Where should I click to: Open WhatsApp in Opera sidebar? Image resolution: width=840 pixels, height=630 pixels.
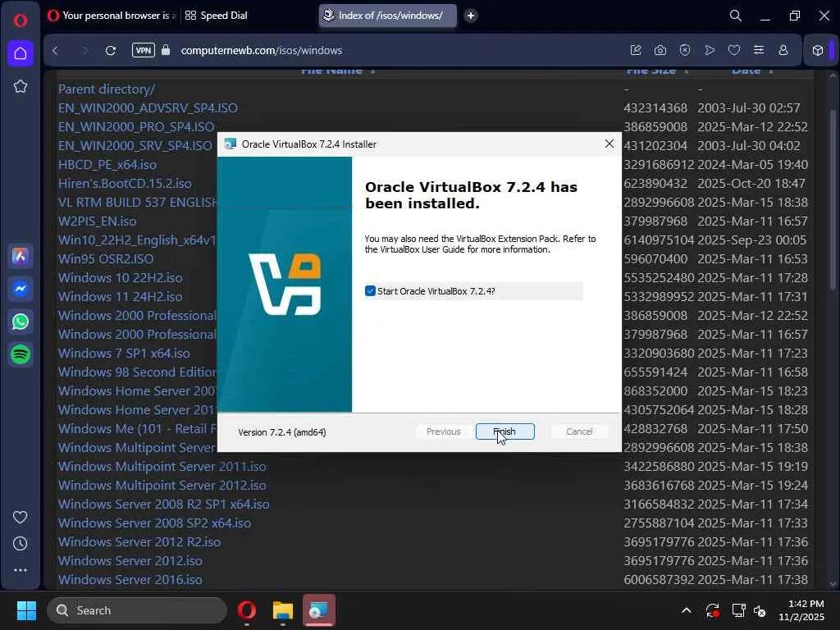click(21, 322)
